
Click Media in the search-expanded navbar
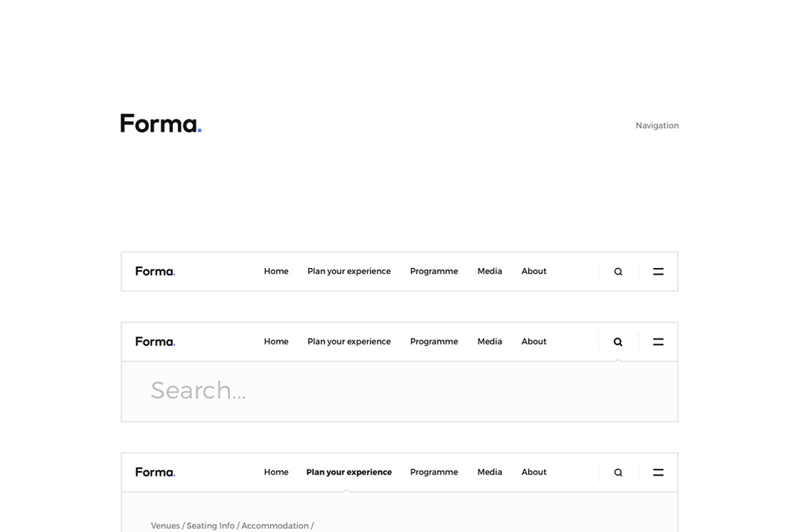pyautogui.click(x=489, y=342)
